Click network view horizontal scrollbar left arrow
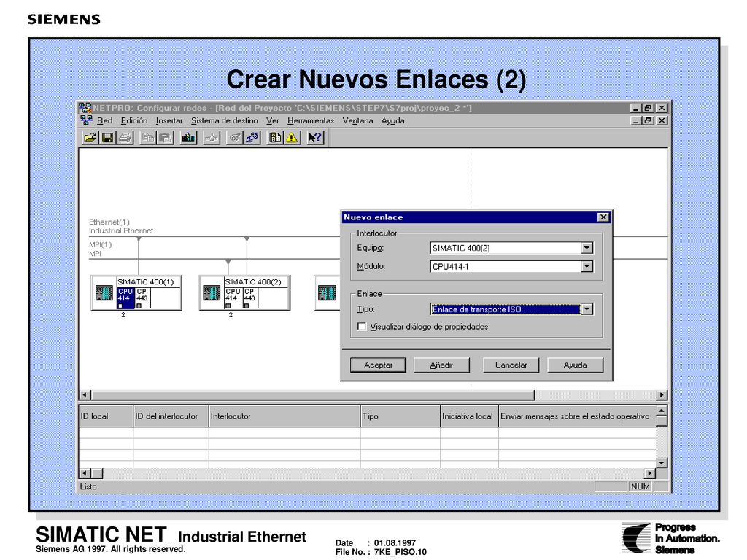 pyautogui.click(x=85, y=394)
